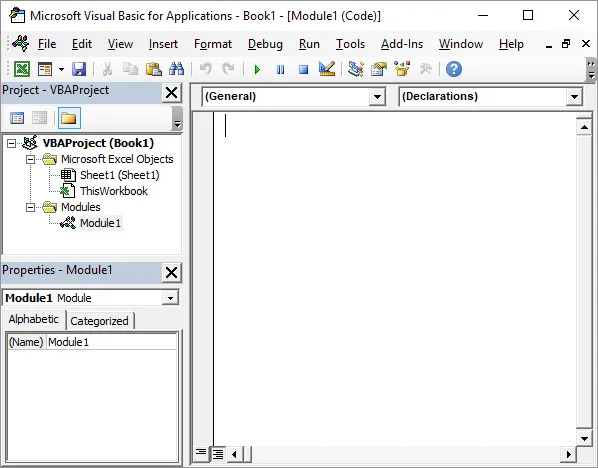Select Sheet1 (Sheet1) in project tree
This screenshot has height=468, width=598.
(x=119, y=175)
